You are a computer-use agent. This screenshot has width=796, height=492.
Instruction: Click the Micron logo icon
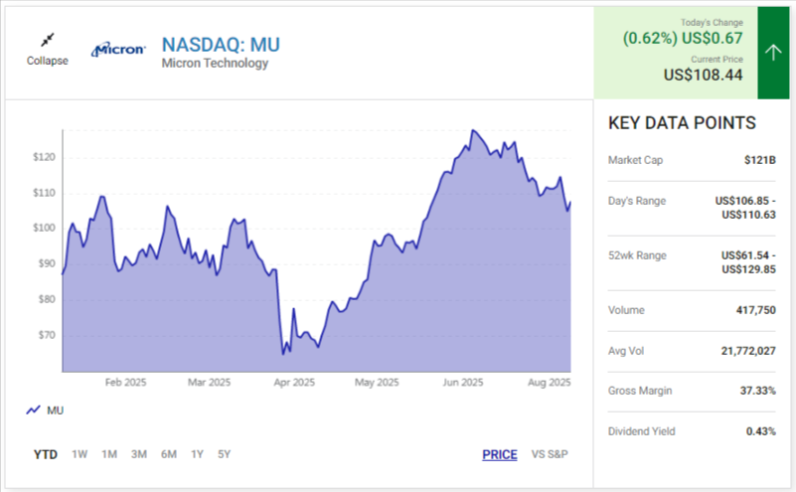(x=119, y=48)
